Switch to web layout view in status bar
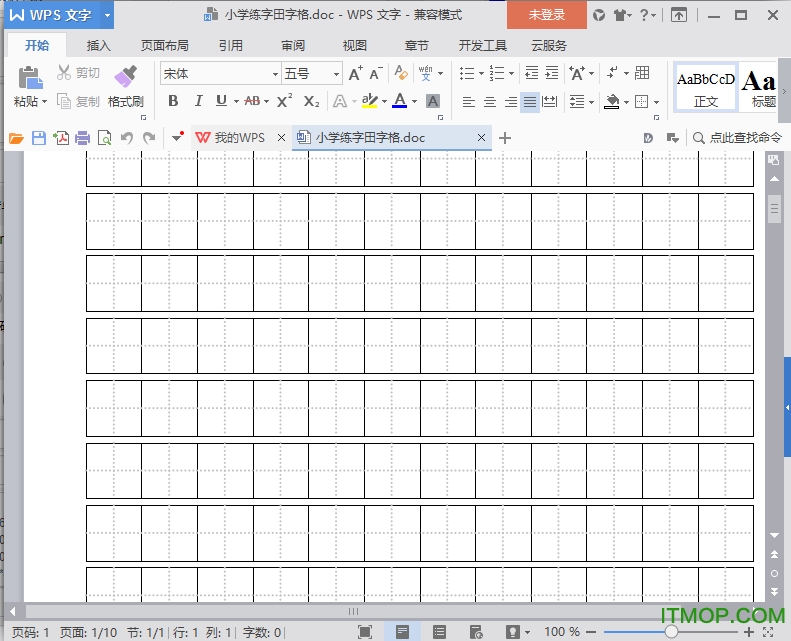This screenshot has height=641, width=791. [x=476, y=632]
